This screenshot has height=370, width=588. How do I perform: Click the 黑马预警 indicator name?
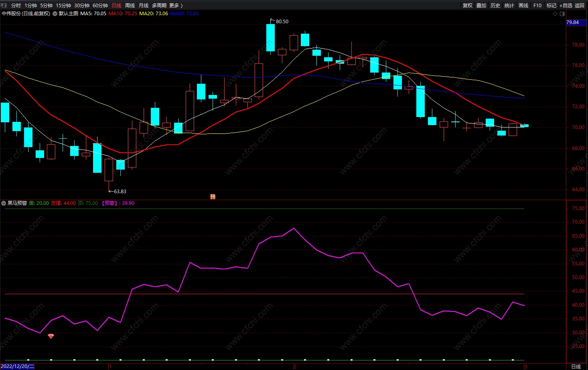point(17,203)
